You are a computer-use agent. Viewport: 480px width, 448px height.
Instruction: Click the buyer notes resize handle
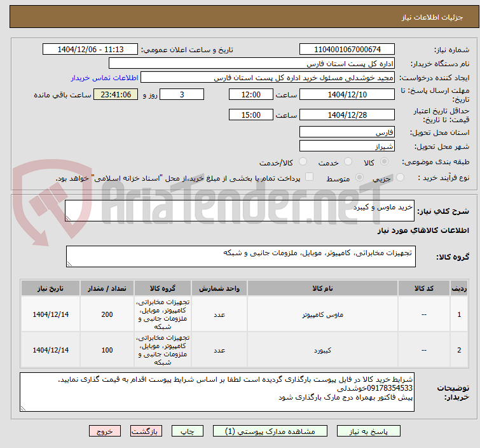(23, 408)
